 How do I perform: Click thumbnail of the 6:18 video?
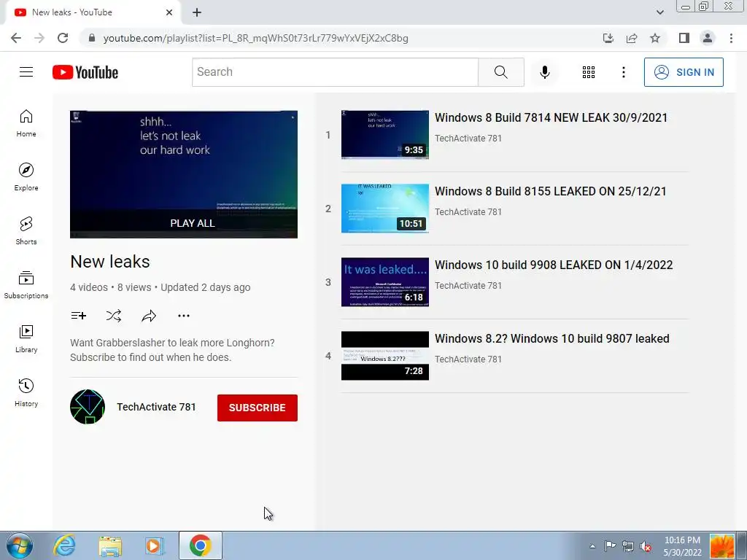pyautogui.click(x=385, y=282)
